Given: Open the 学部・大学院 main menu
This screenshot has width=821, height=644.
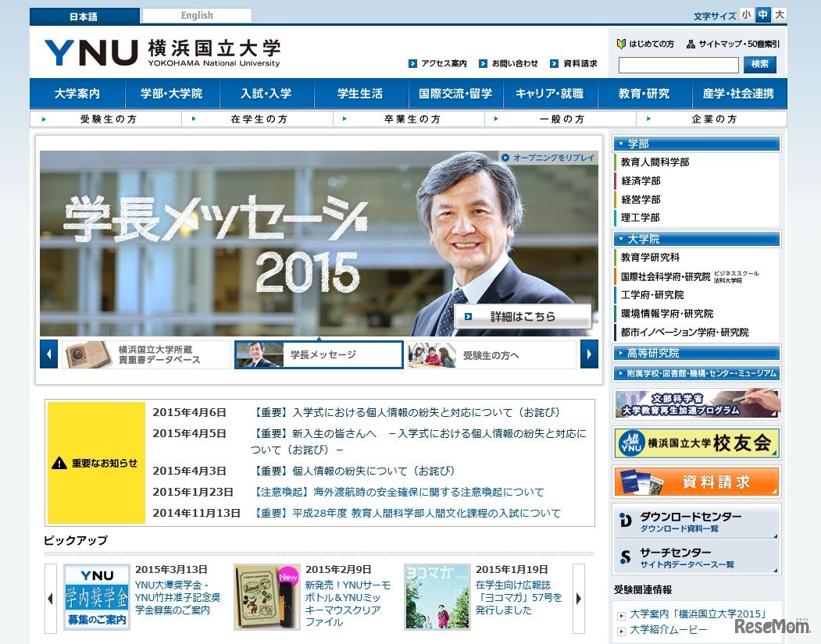Looking at the screenshot, I should (172, 94).
